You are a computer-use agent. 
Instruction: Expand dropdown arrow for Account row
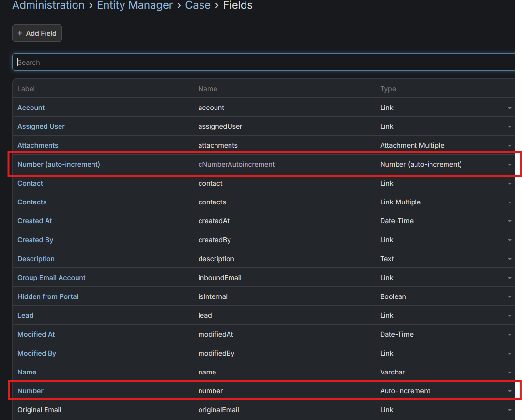[509, 108]
